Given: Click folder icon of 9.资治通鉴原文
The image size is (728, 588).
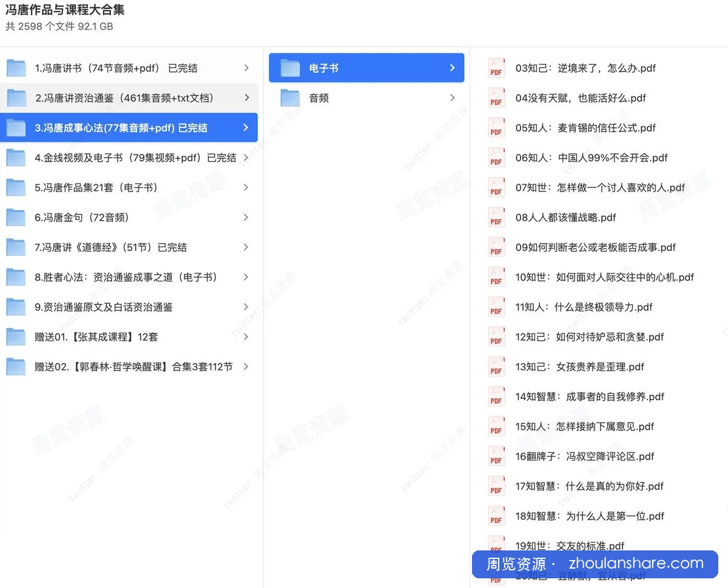Looking at the screenshot, I should pyautogui.click(x=16, y=307).
